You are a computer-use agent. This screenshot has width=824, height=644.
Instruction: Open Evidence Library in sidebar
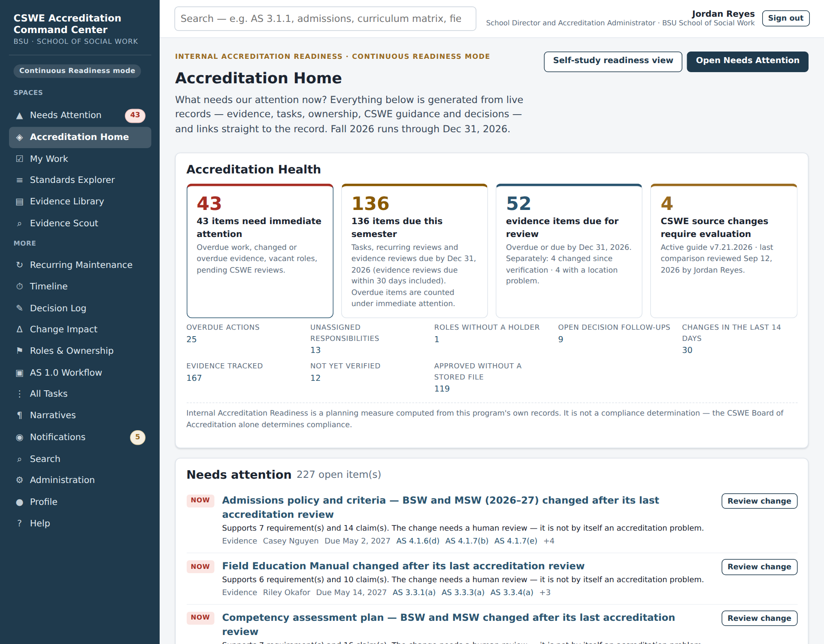(x=80, y=201)
